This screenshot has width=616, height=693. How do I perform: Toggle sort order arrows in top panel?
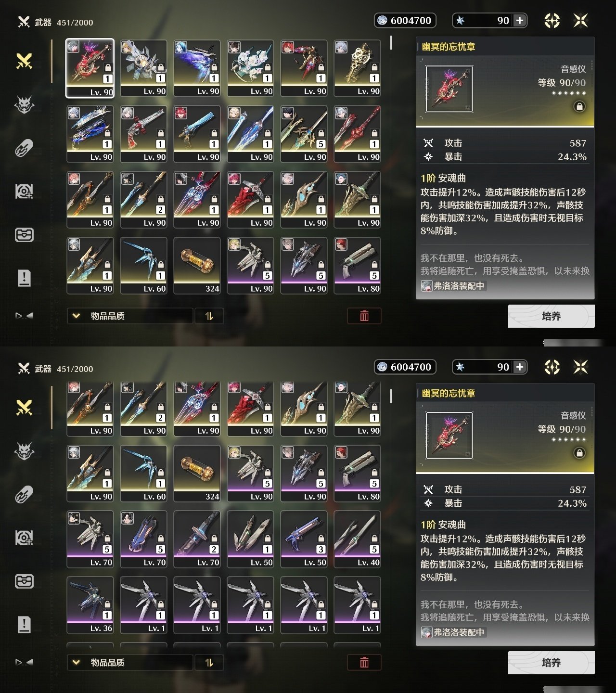(209, 316)
